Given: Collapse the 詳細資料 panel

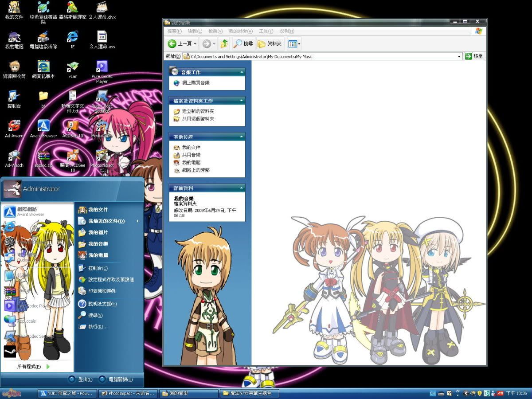Looking at the screenshot, I should 242,188.
